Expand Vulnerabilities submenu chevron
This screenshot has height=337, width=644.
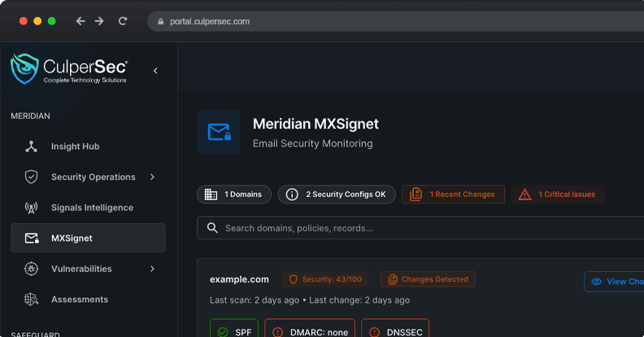point(152,269)
